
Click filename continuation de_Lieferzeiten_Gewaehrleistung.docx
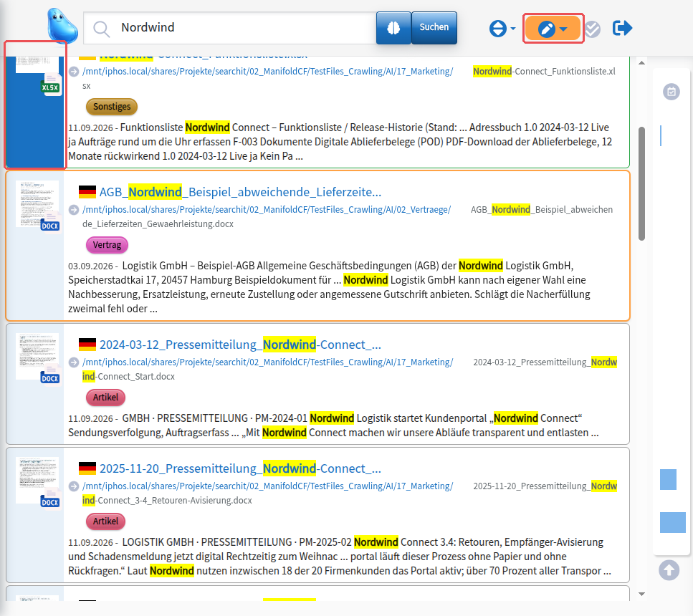point(158,223)
